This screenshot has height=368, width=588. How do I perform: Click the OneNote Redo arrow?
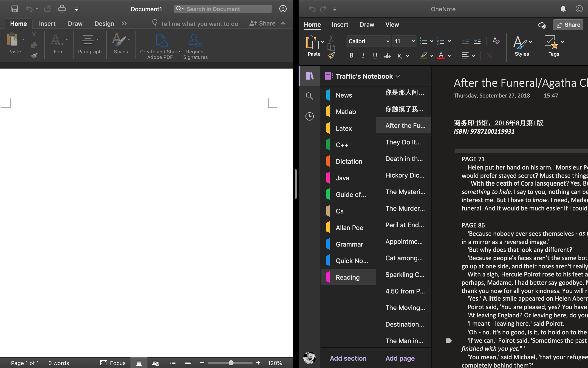tap(323, 9)
